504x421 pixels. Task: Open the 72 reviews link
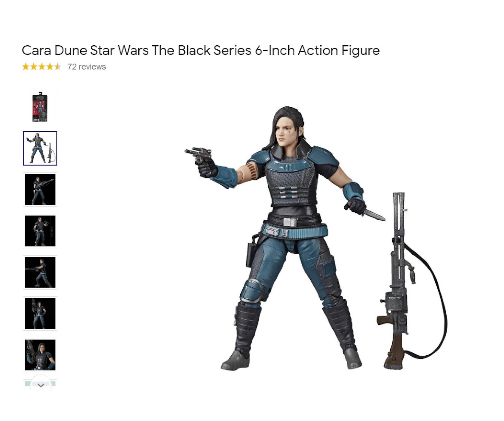pos(87,67)
